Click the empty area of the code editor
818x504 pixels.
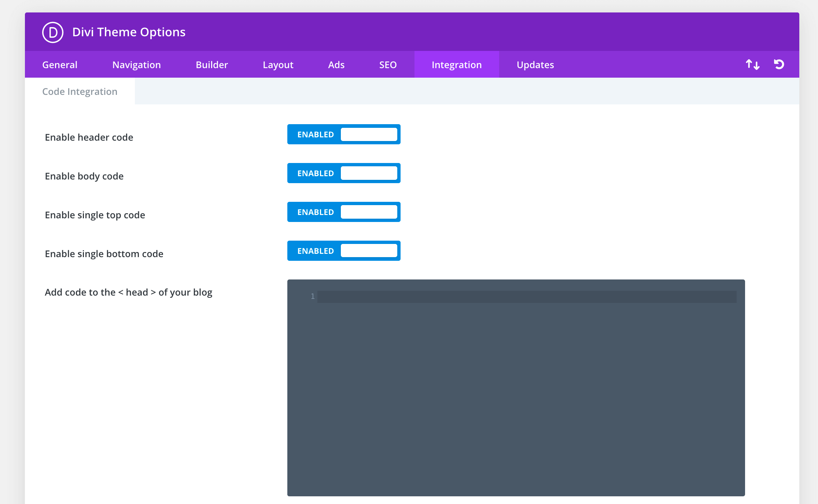coord(516,399)
